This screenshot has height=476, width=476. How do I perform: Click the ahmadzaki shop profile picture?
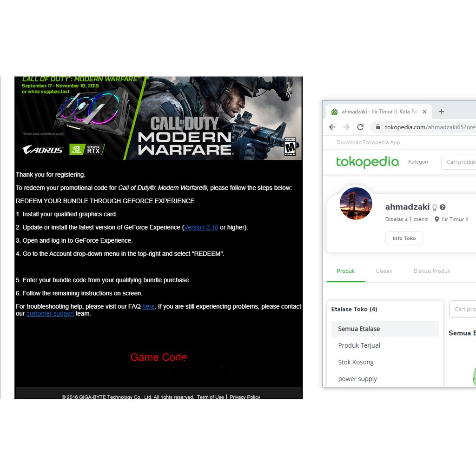click(x=356, y=204)
